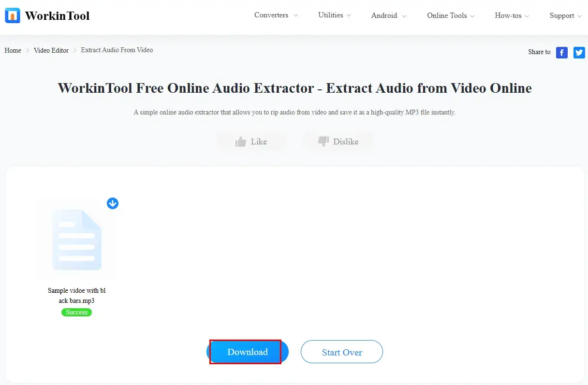This screenshot has height=385, width=588.
Task: Click the MP3 file document thumbnail
Action: [77, 240]
